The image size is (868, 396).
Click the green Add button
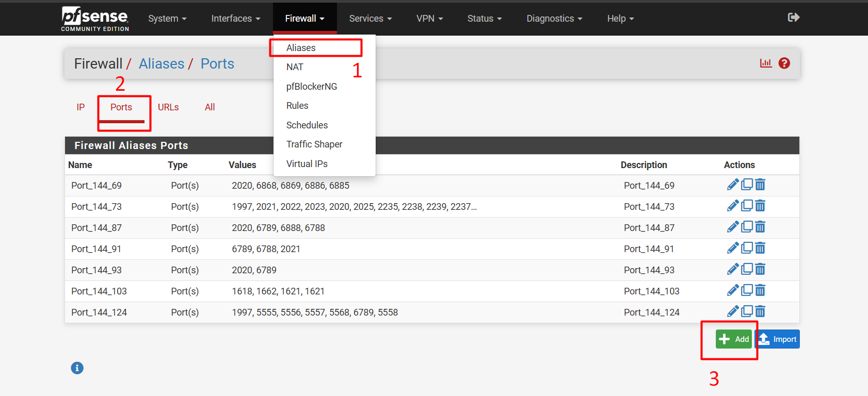coord(733,339)
